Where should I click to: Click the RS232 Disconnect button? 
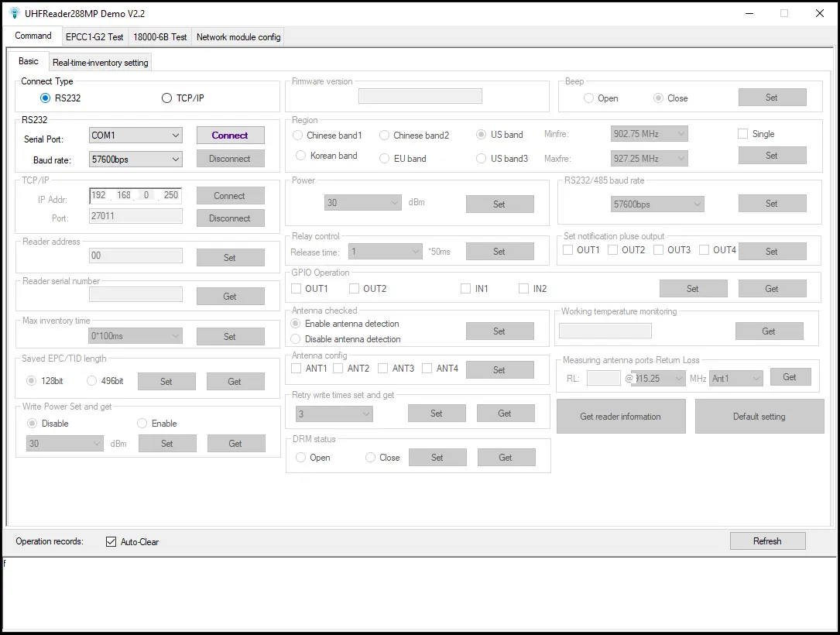click(230, 159)
